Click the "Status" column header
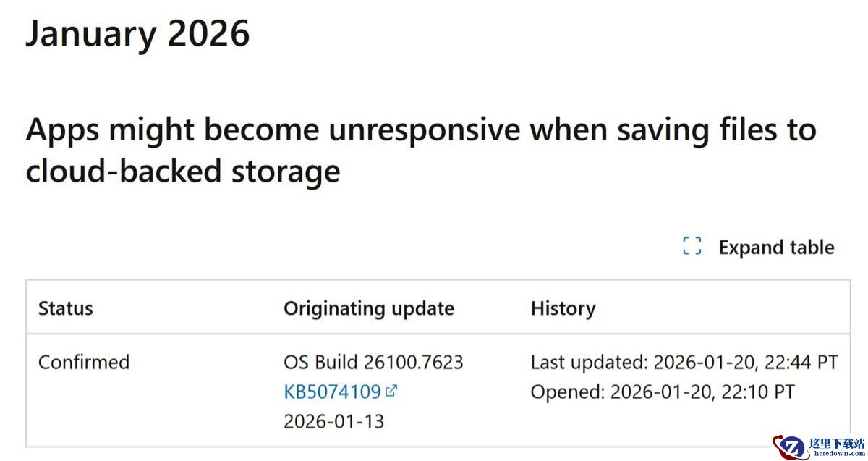 (x=66, y=308)
